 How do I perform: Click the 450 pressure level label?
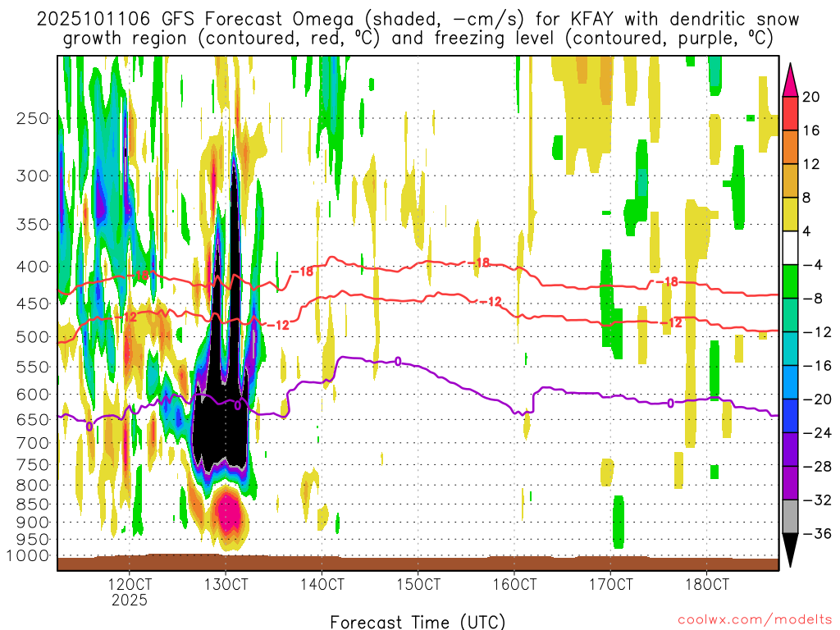[x=33, y=304]
